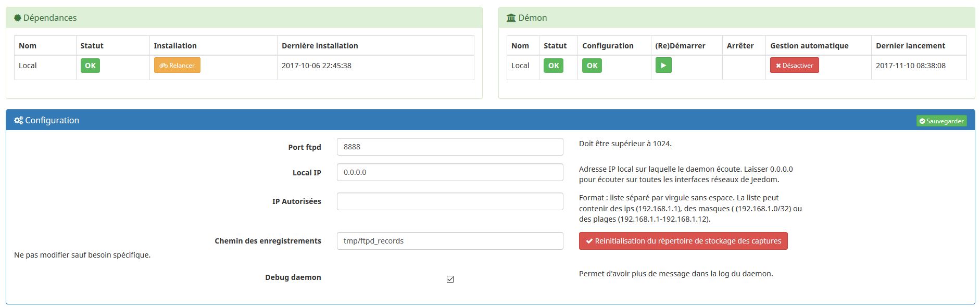
Task: Select the date 2017-11-10 08:38:08
Action: [911, 66]
